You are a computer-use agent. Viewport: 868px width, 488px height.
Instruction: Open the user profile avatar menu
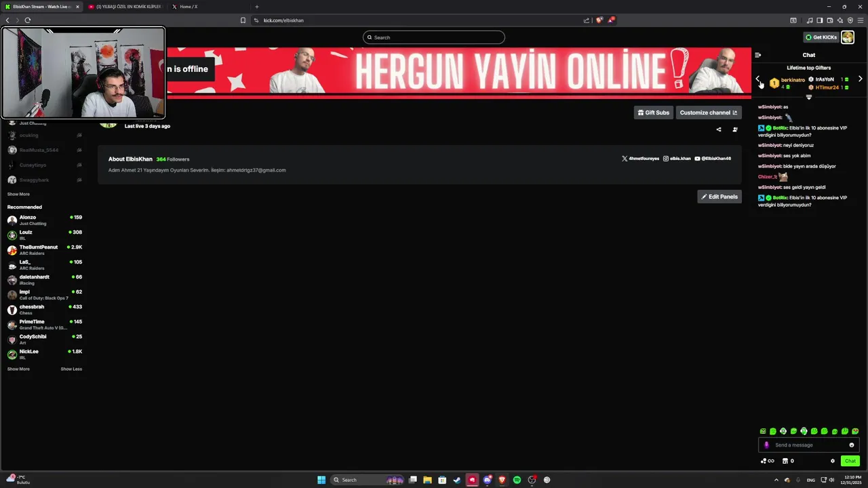(848, 37)
